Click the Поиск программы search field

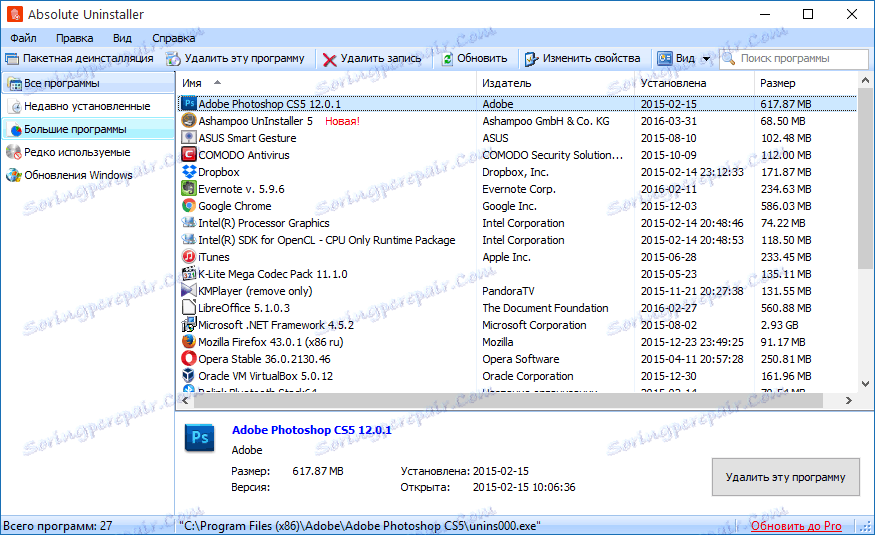point(794,59)
